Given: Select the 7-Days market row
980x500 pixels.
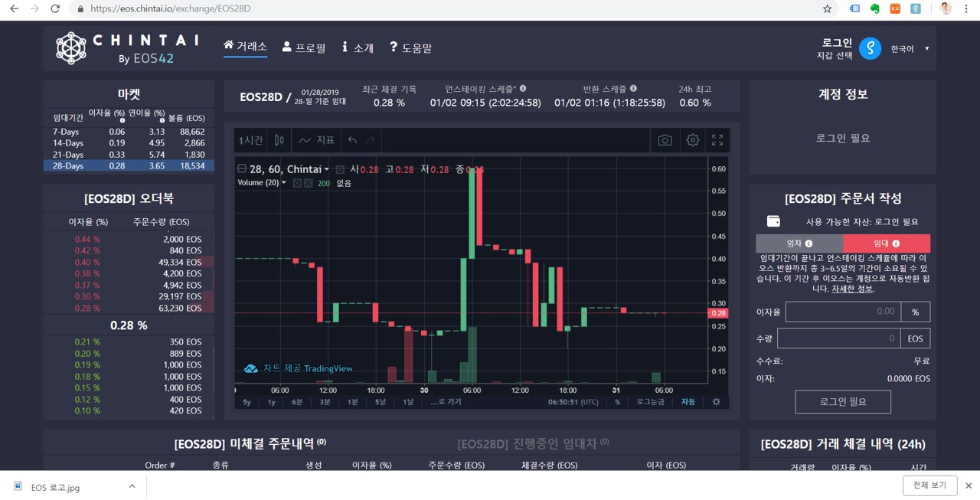Looking at the screenshot, I should (129, 132).
